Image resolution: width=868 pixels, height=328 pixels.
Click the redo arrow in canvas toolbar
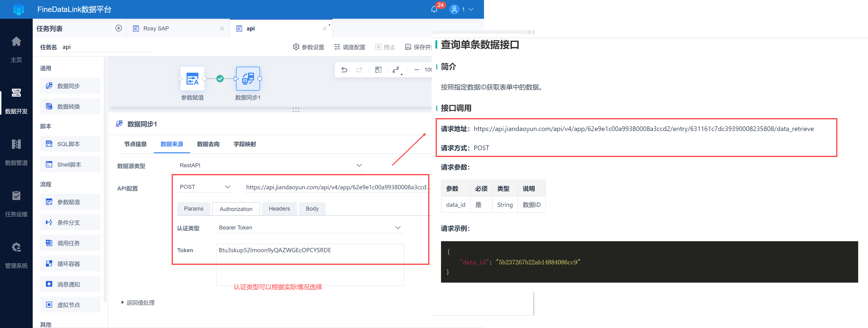[x=359, y=70]
